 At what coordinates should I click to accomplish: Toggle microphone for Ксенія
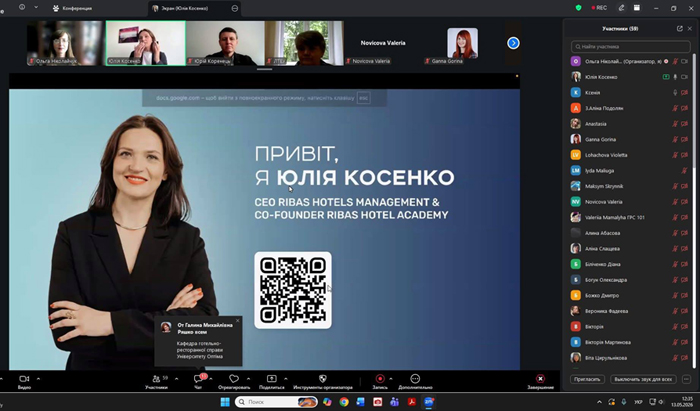coord(675,92)
